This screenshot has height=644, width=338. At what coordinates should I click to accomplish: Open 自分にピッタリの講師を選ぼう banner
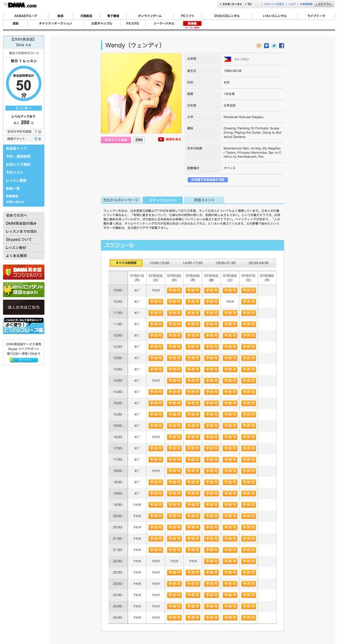coord(24,289)
